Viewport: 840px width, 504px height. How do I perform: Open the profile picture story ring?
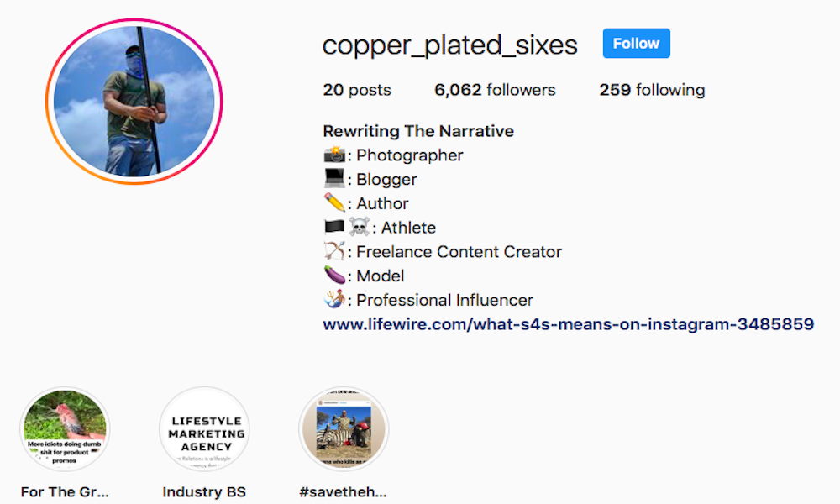pos(134,102)
